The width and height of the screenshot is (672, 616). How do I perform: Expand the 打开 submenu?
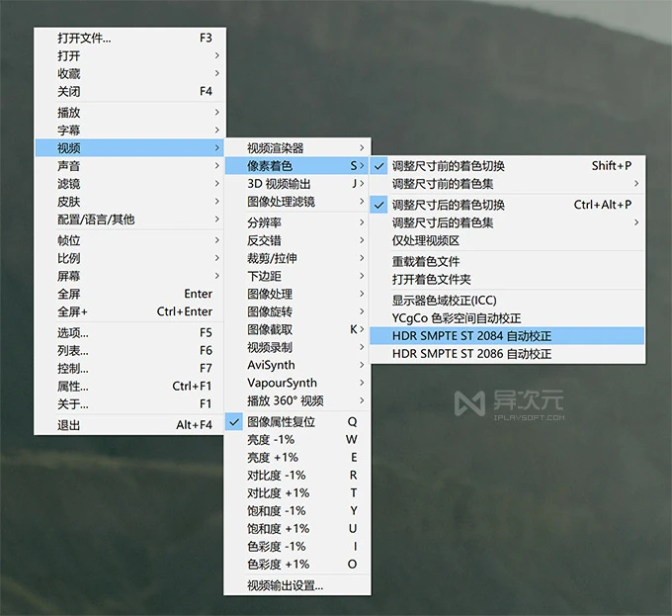click(129, 55)
